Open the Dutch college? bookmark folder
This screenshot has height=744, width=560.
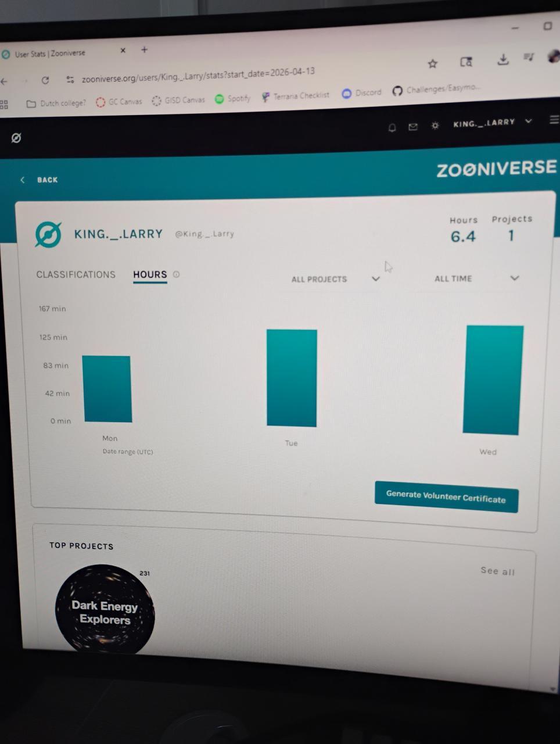(x=56, y=103)
